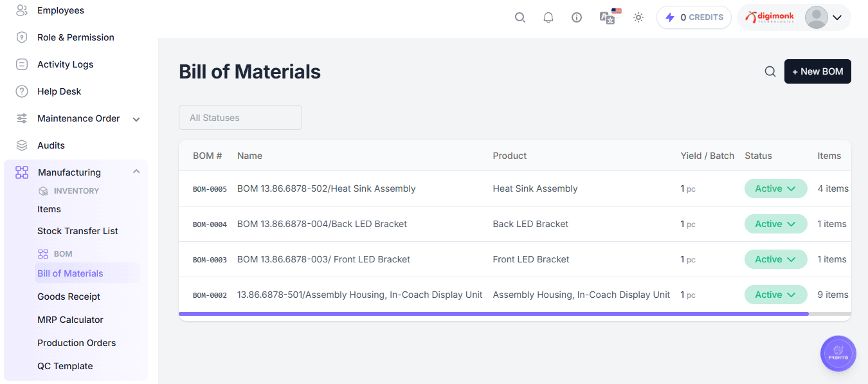
Task: Toggle light/dark theme sun icon
Action: pyautogui.click(x=638, y=17)
